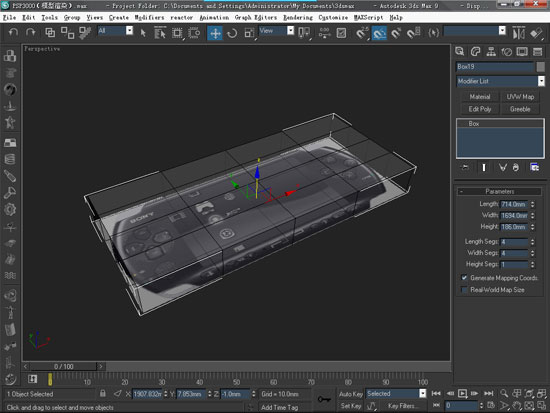Viewport: 550px width, 413px height.
Task: Toggle the Selection Lock padlock icon
Action: tap(102, 393)
